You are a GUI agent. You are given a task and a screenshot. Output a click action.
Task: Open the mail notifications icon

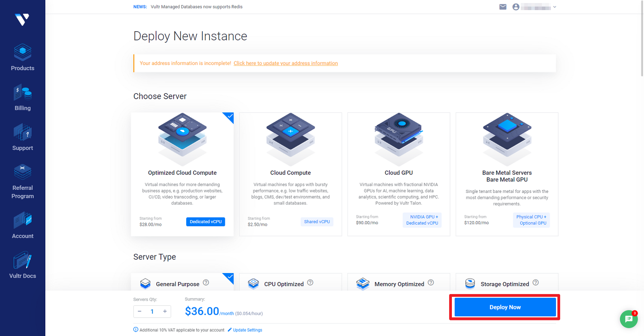pyautogui.click(x=503, y=7)
